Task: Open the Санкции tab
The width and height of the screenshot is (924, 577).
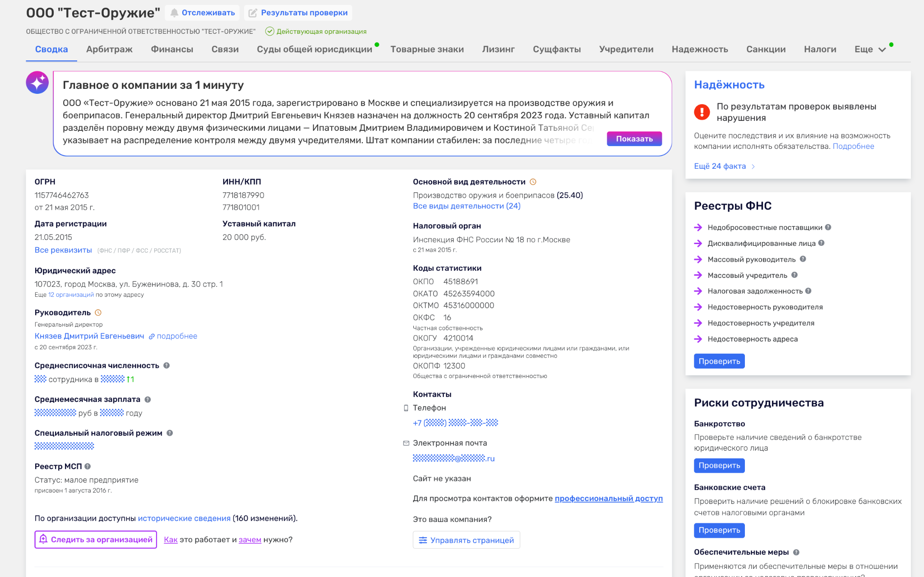Action: (x=766, y=49)
